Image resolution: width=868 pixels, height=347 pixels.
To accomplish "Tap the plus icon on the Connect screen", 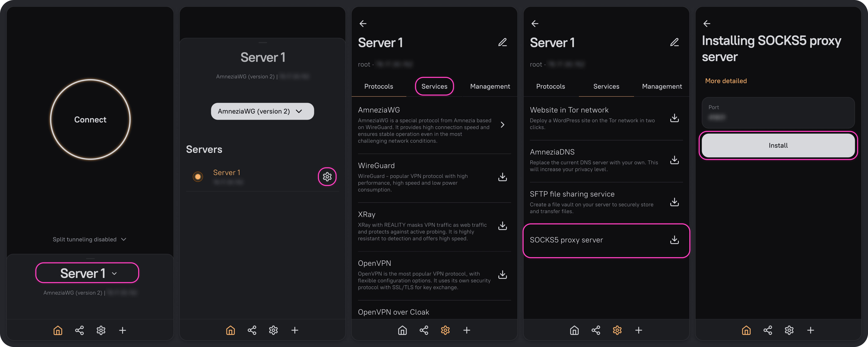I will click(x=123, y=330).
